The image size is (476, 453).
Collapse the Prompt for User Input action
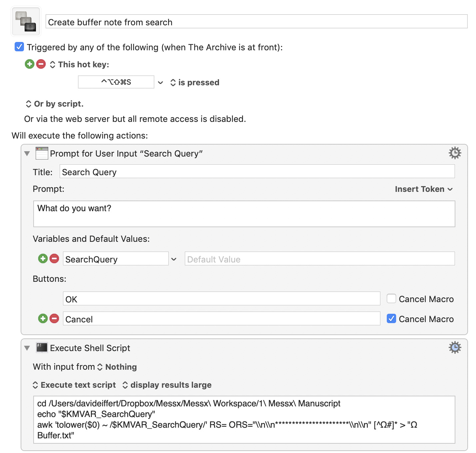pos(27,154)
